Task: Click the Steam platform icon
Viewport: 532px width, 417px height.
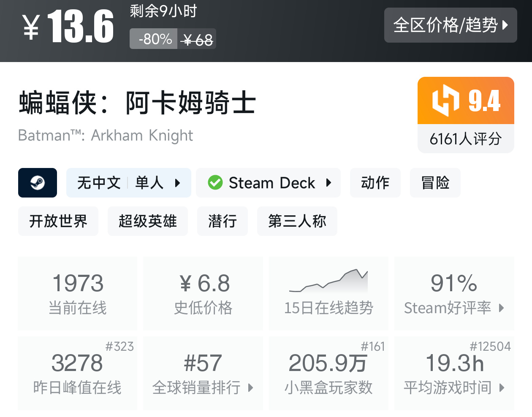Action: (38, 183)
